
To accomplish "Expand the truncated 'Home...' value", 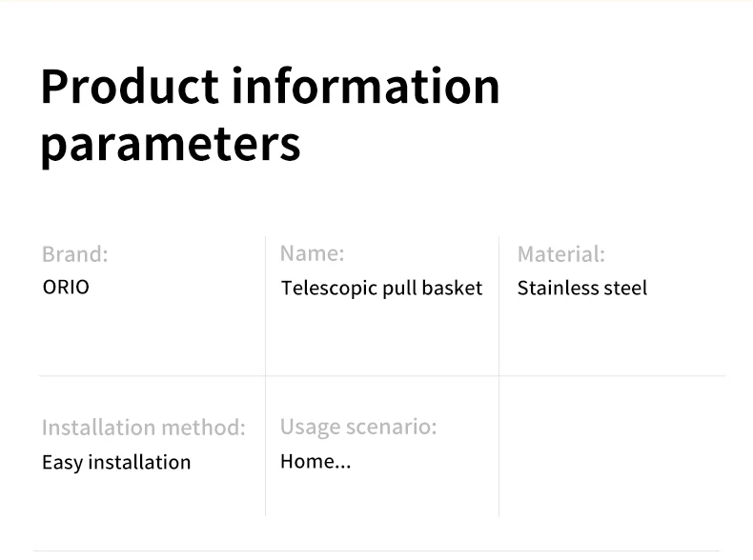I will pos(315,462).
